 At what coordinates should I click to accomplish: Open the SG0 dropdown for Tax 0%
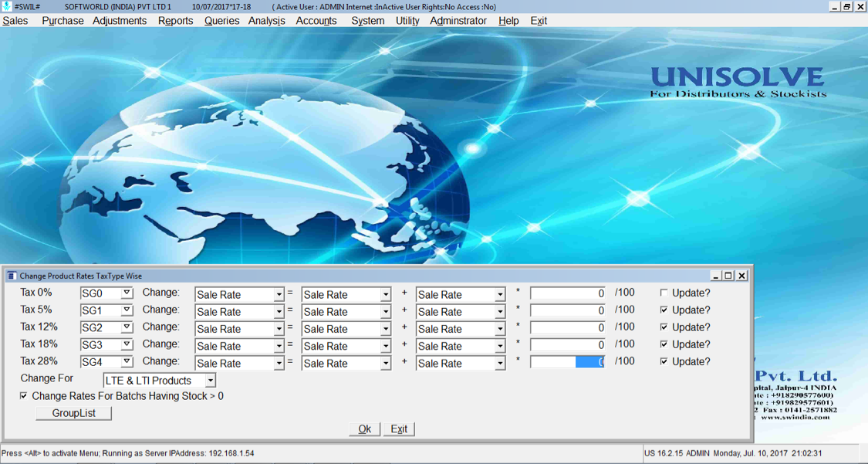[x=127, y=293]
